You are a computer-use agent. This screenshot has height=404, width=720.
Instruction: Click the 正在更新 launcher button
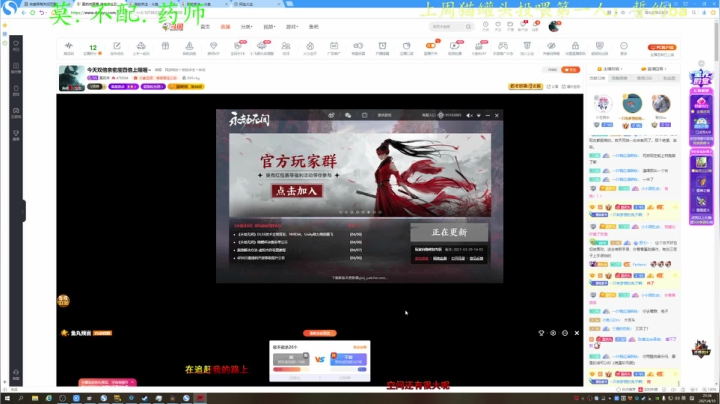point(449,232)
